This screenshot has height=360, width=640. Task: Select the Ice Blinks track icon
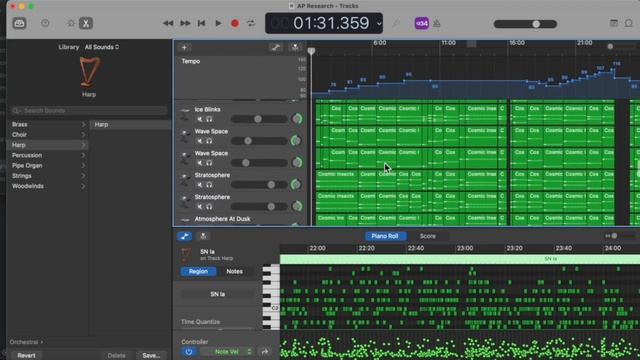(185, 114)
